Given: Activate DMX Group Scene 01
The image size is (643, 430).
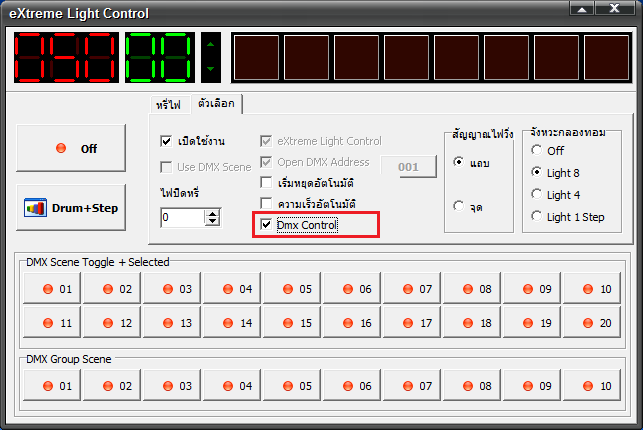Looking at the screenshot, I should coord(52,385).
